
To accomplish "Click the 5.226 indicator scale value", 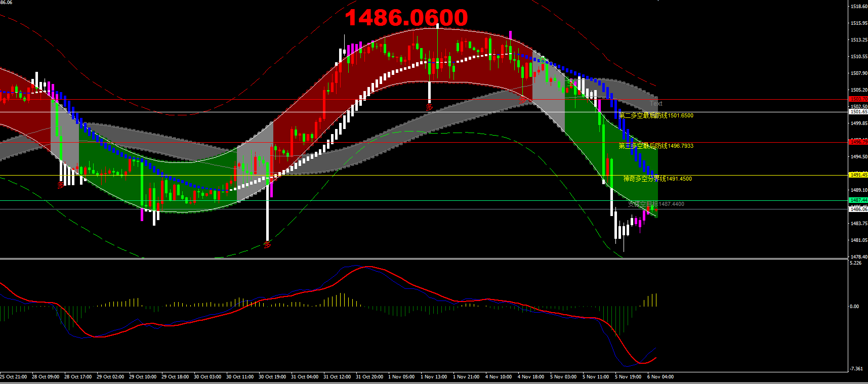I will (x=855, y=263).
